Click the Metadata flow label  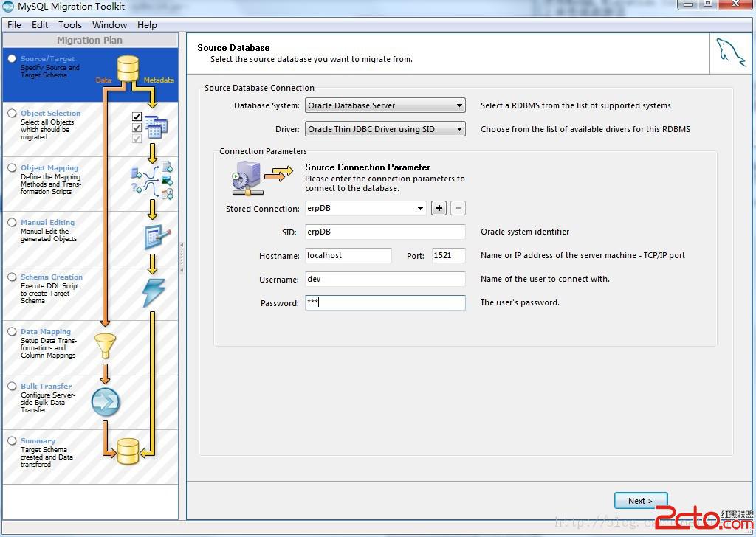tap(159, 80)
